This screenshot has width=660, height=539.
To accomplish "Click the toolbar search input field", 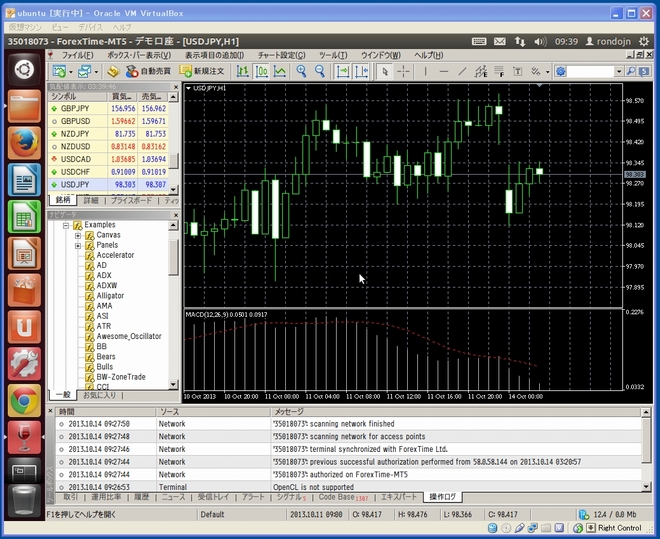I will pyautogui.click(x=590, y=72).
